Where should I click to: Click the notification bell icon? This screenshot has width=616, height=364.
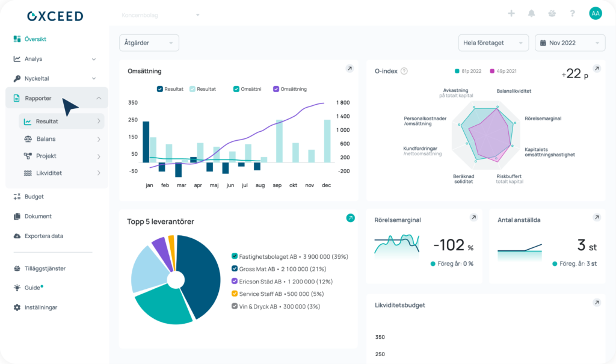click(x=532, y=13)
